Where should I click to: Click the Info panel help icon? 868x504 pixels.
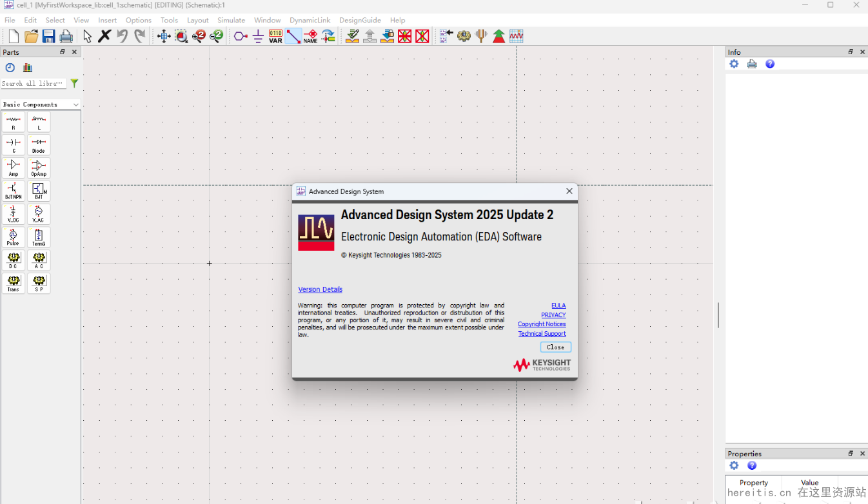[770, 64]
